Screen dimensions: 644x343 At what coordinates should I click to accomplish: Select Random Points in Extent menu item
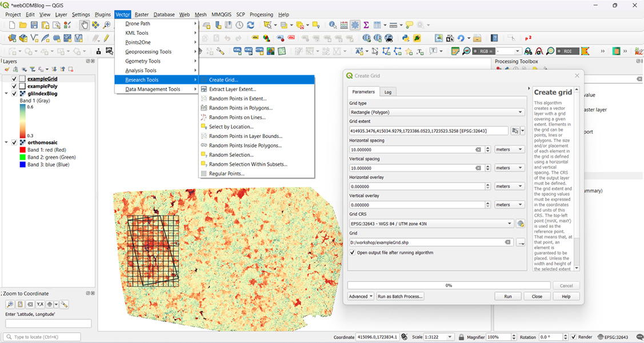point(237,99)
